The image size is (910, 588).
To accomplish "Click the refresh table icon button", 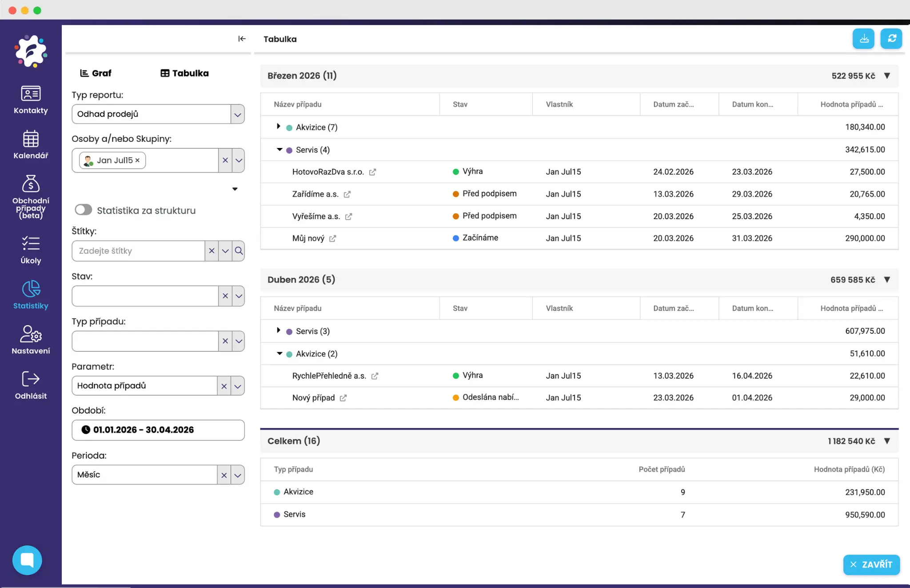I will coord(891,39).
